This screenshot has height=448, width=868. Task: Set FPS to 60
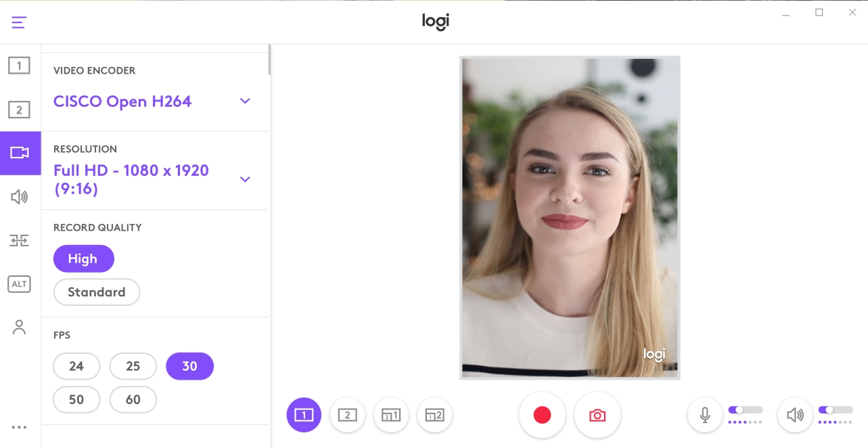tap(133, 399)
